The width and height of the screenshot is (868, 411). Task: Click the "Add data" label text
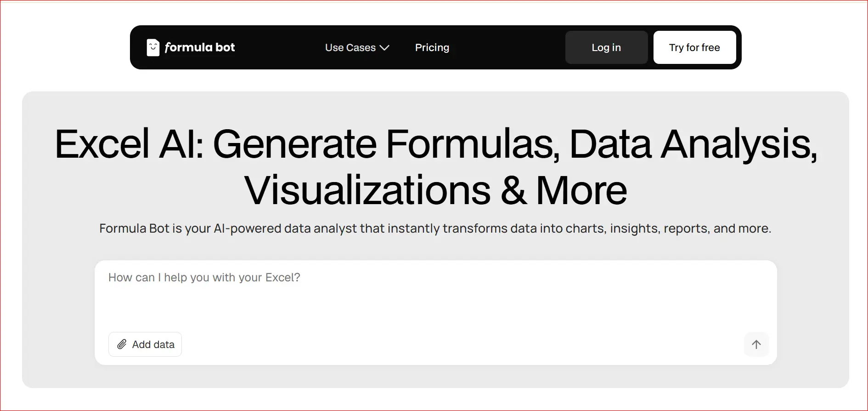[153, 344]
